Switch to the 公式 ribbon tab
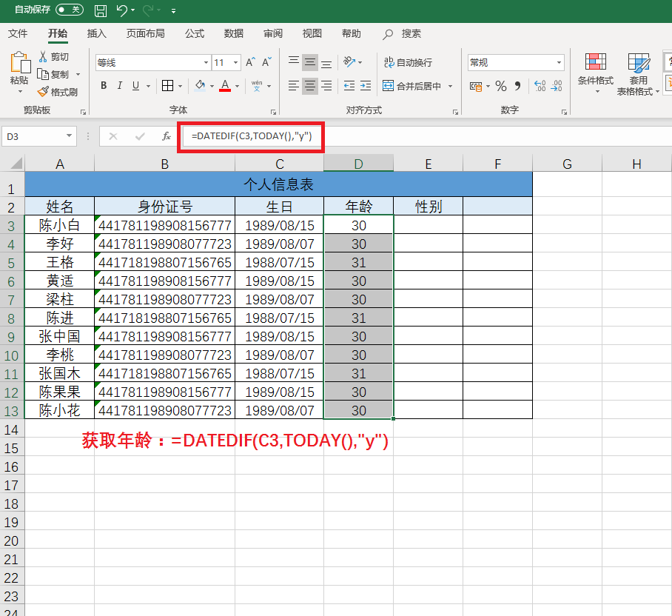672x616 pixels. [x=195, y=33]
